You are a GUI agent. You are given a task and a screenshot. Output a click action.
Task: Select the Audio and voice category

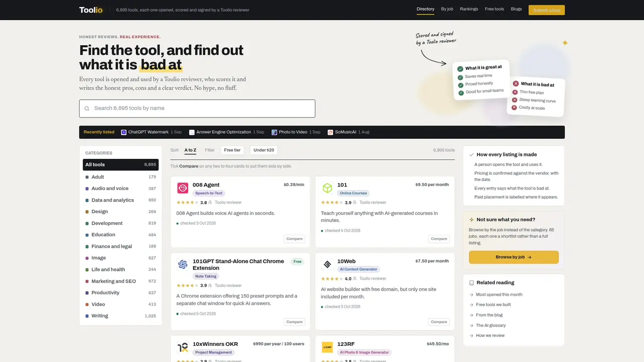pyautogui.click(x=121, y=189)
